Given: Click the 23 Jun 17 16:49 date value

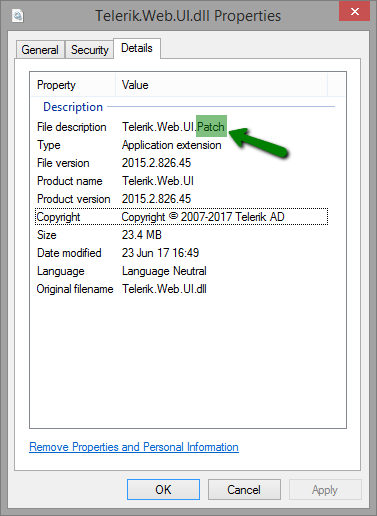Looking at the screenshot, I should [x=160, y=253].
